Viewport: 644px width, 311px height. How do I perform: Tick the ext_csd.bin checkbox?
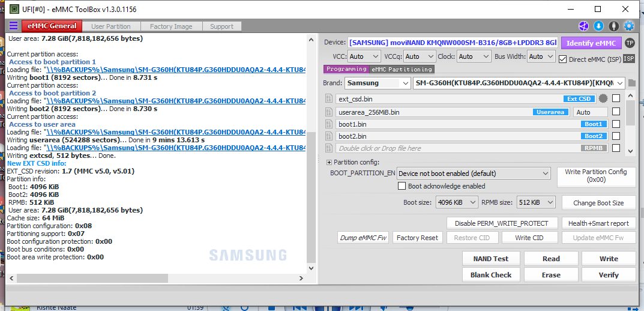(x=616, y=98)
